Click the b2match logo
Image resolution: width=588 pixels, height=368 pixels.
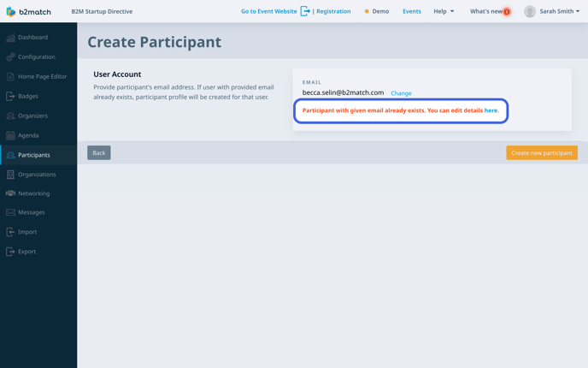coord(28,12)
